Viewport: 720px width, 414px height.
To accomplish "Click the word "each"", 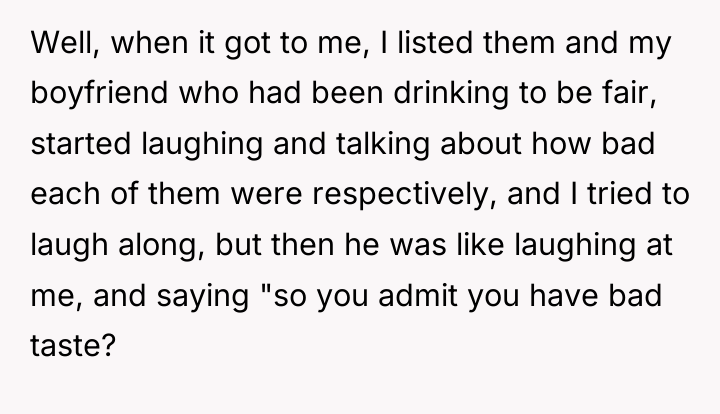I will click(65, 194).
